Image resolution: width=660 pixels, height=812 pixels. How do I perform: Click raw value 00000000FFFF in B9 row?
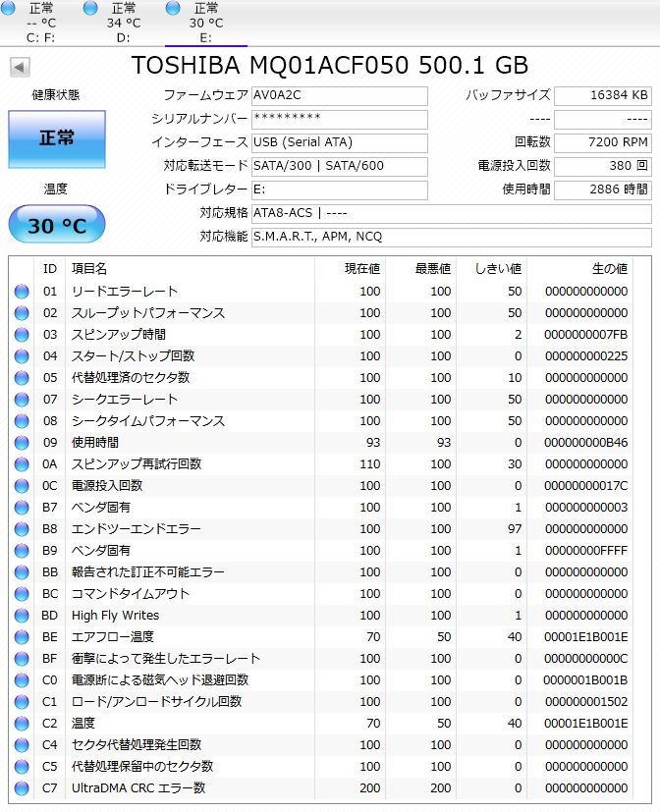(586, 551)
